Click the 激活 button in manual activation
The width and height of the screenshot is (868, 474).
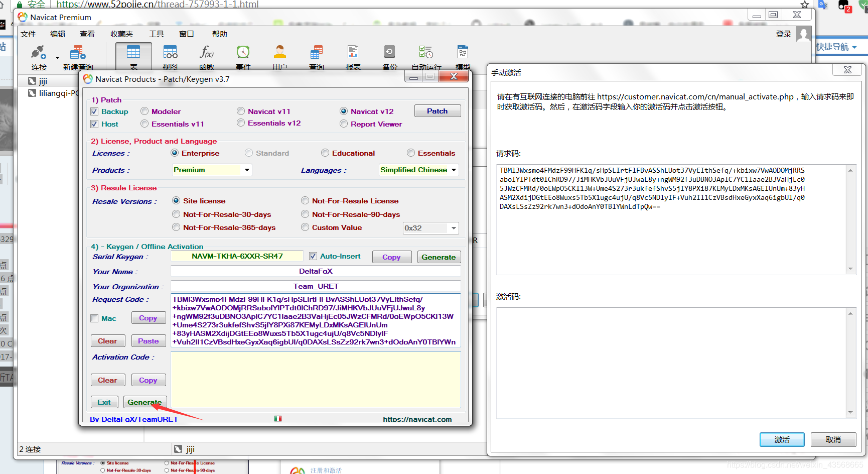[x=782, y=439]
